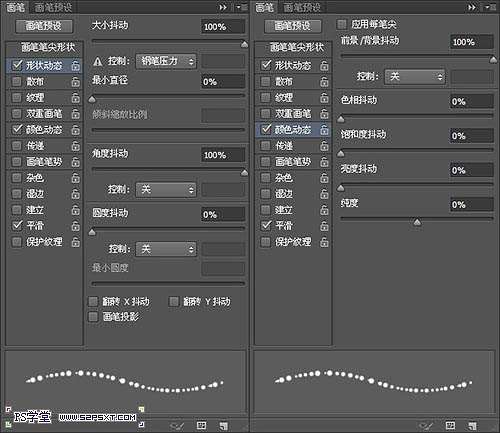This screenshot has width=500, height=433.
Task: Click the create new brush icon in left panel footer
Action: click(x=224, y=426)
